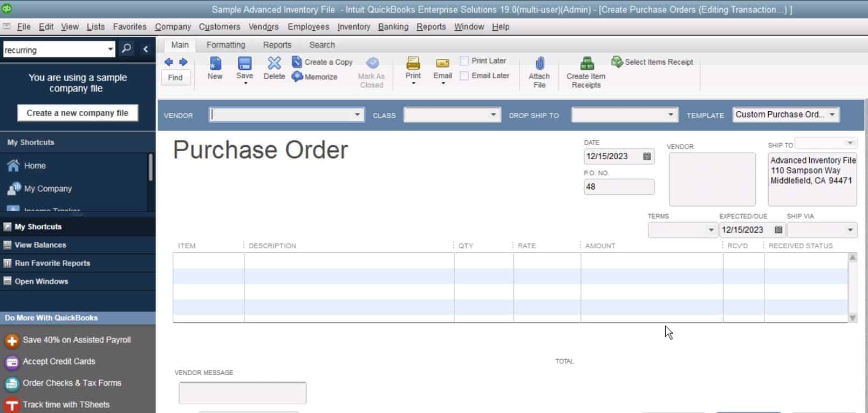Click the Ship To address box
The image size is (868, 413).
pos(812,179)
